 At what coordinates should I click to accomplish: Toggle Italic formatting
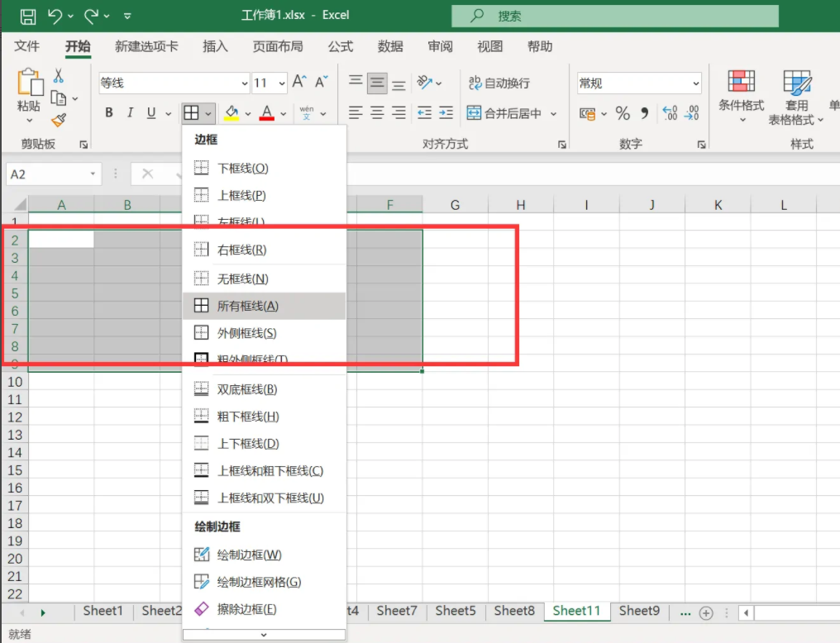tap(130, 113)
